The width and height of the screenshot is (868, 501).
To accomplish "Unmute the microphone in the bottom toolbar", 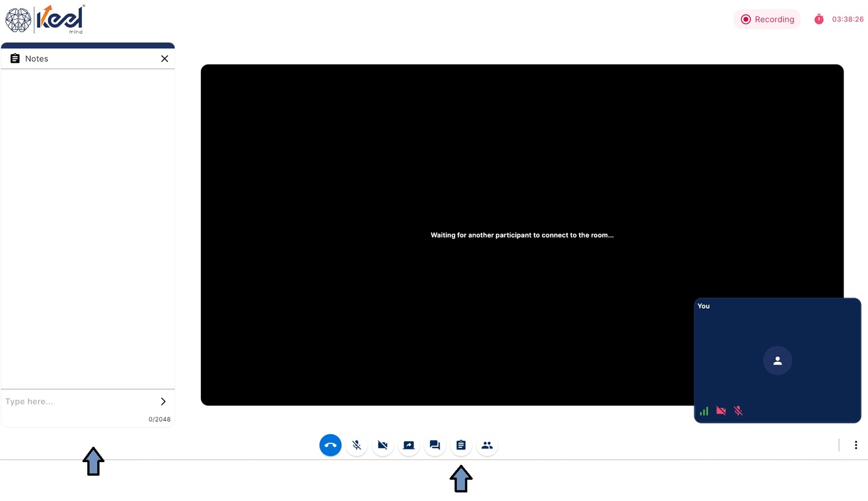I will click(357, 445).
